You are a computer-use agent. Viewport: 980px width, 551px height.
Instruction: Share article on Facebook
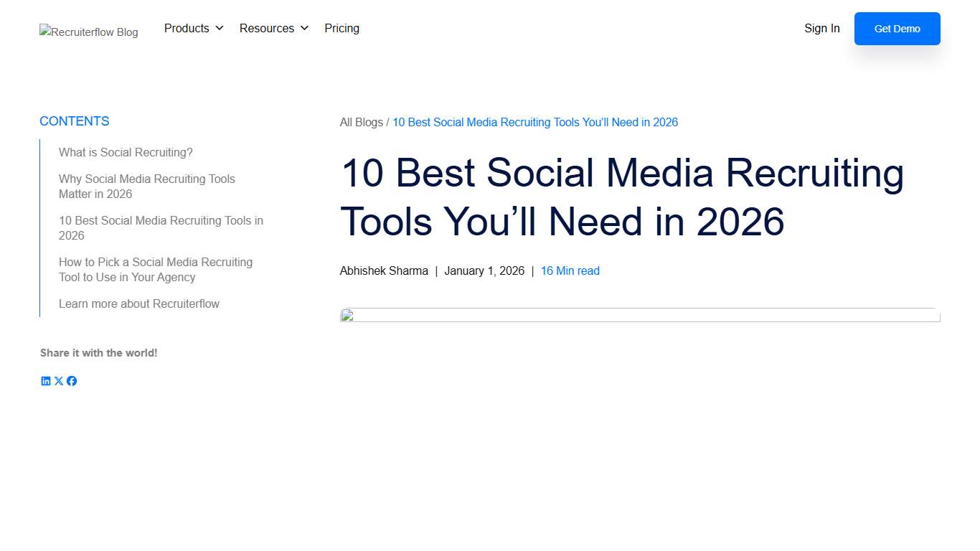[x=72, y=381]
